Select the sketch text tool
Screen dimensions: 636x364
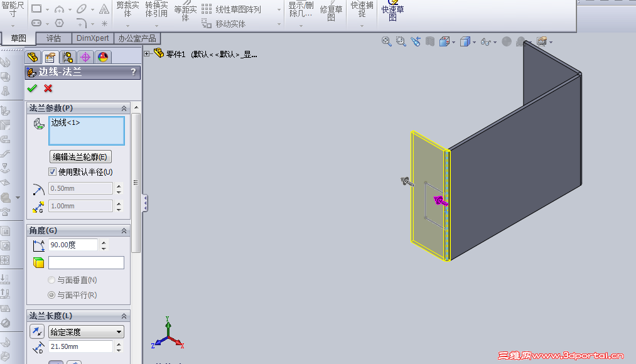(104, 9)
